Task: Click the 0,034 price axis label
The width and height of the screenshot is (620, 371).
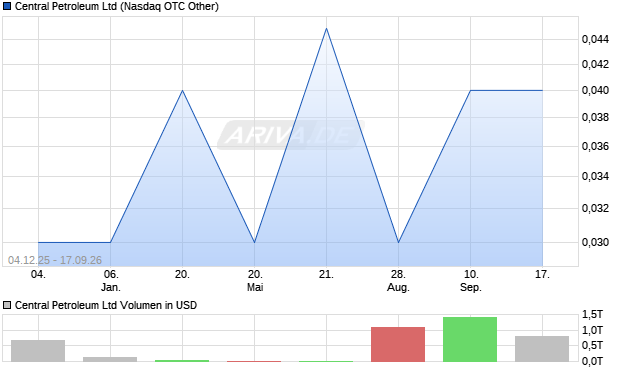Action: tap(595, 176)
